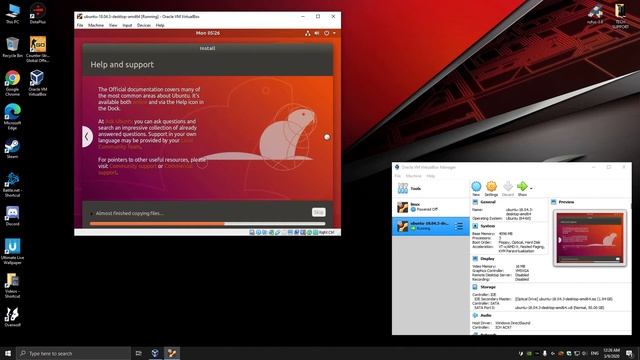The image size is (640, 360).
Task: Click the installation progress bar
Action: coord(207,224)
